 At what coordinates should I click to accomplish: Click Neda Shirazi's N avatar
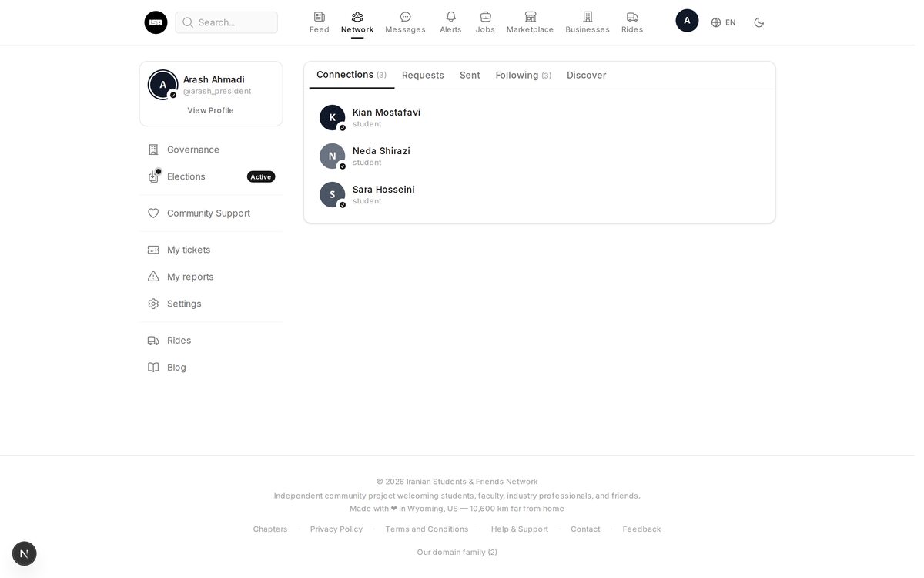pyautogui.click(x=332, y=156)
